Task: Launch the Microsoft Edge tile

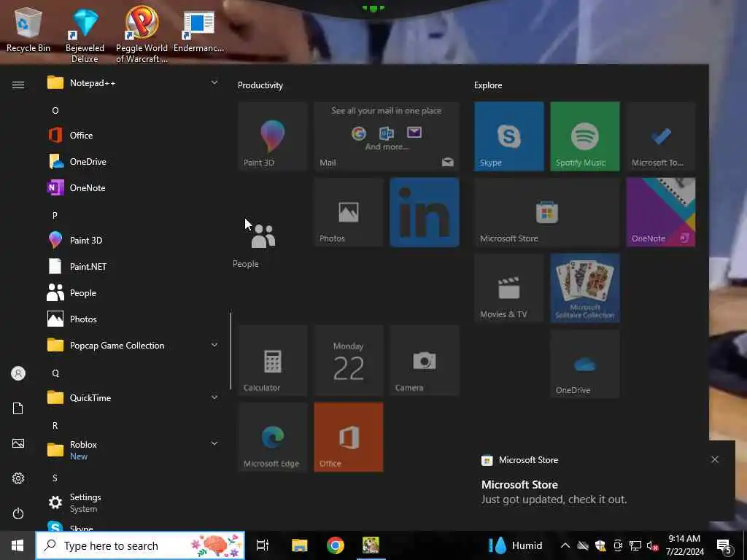Action: coord(273,437)
